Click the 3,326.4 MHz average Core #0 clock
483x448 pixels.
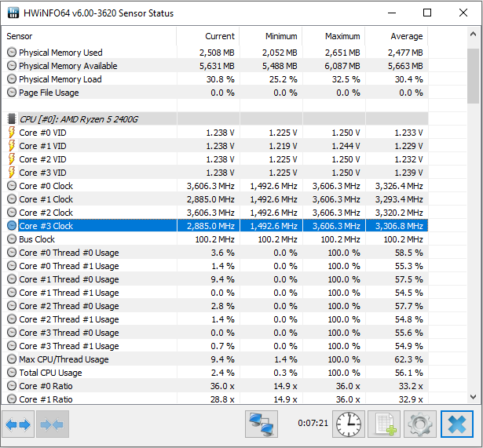[x=399, y=186]
